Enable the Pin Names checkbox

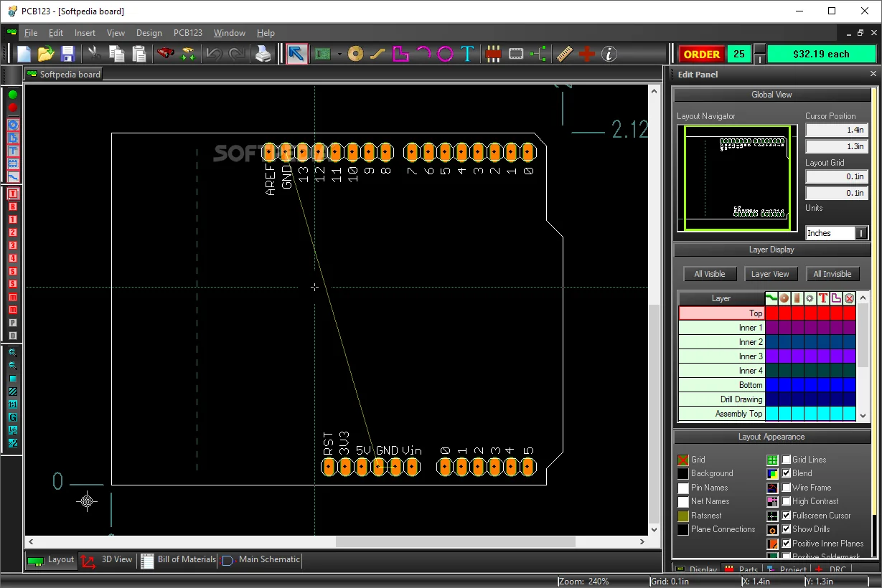683,488
